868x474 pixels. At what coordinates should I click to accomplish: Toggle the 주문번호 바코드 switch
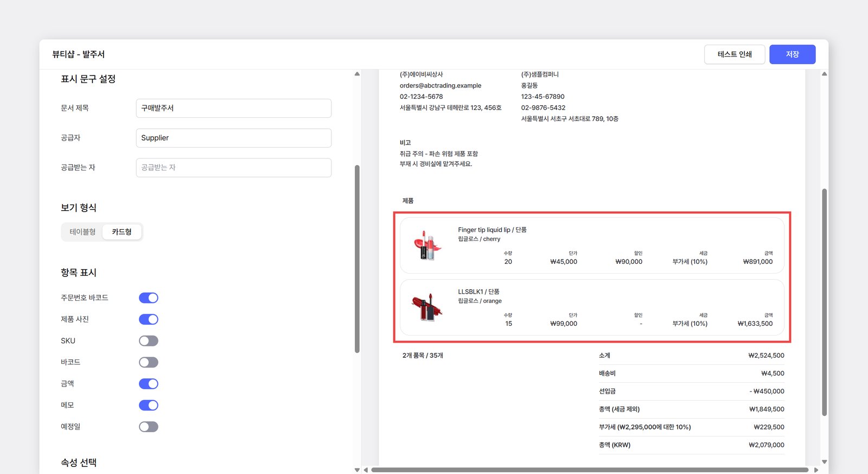148,298
